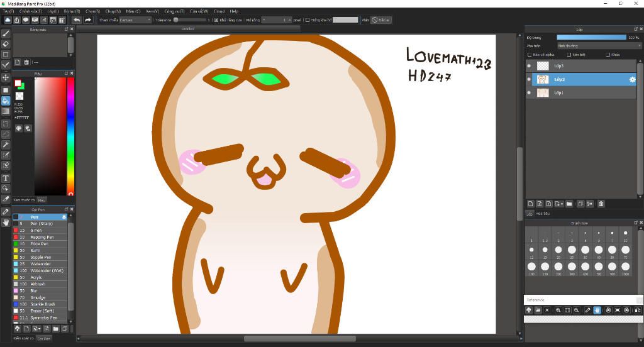
Task: Pick brush size 100 in Brush Size panel
Action: (531, 267)
